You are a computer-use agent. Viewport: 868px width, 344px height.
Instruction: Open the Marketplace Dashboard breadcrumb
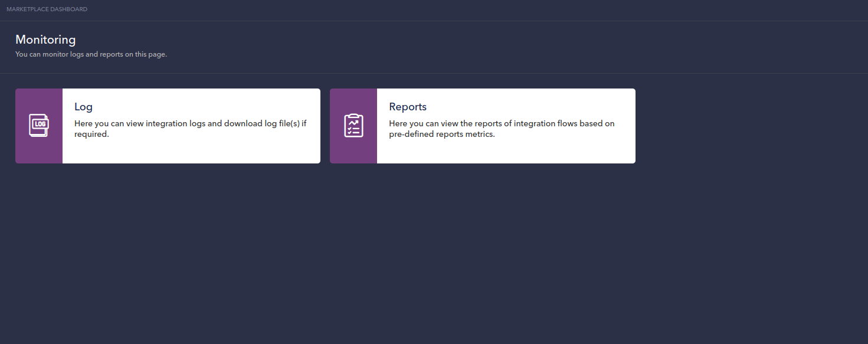[x=47, y=9]
